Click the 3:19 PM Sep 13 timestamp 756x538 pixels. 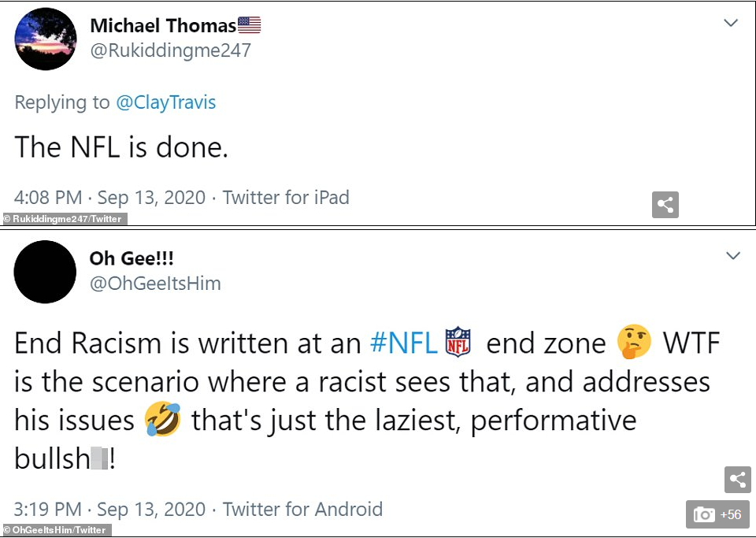click(x=110, y=509)
